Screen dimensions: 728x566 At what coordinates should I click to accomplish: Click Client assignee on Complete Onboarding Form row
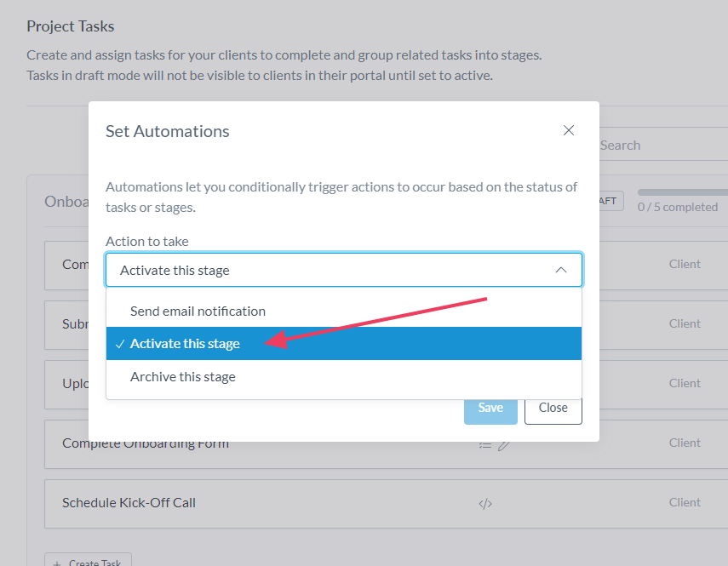pos(685,443)
